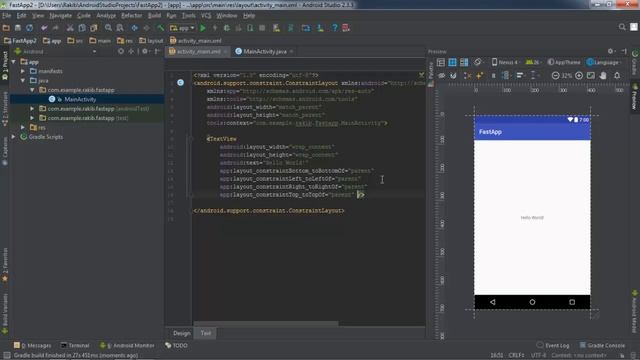Click the Make Project hammer icon
The width and height of the screenshot is (640, 360).
tap(160, 28)
